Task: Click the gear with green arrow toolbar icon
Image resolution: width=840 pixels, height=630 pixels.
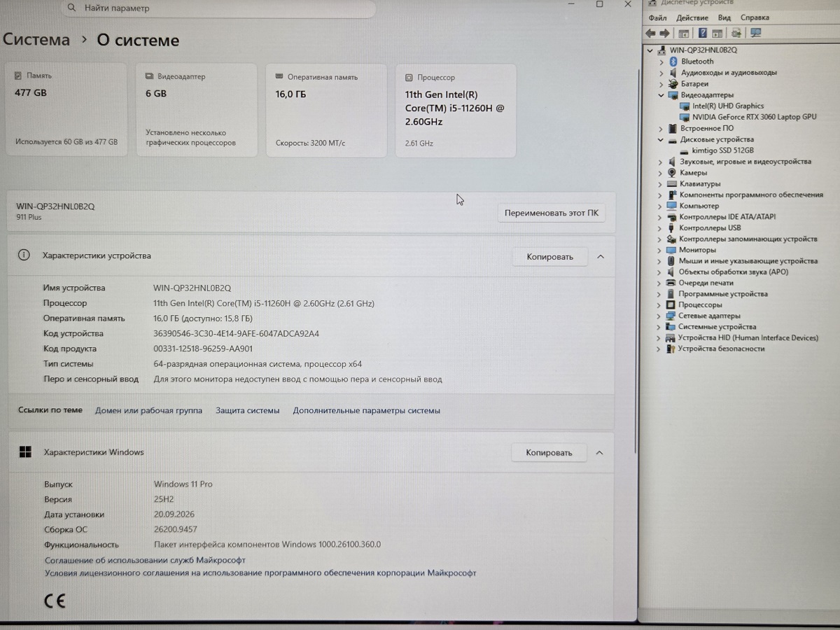Action: point(736,33)
